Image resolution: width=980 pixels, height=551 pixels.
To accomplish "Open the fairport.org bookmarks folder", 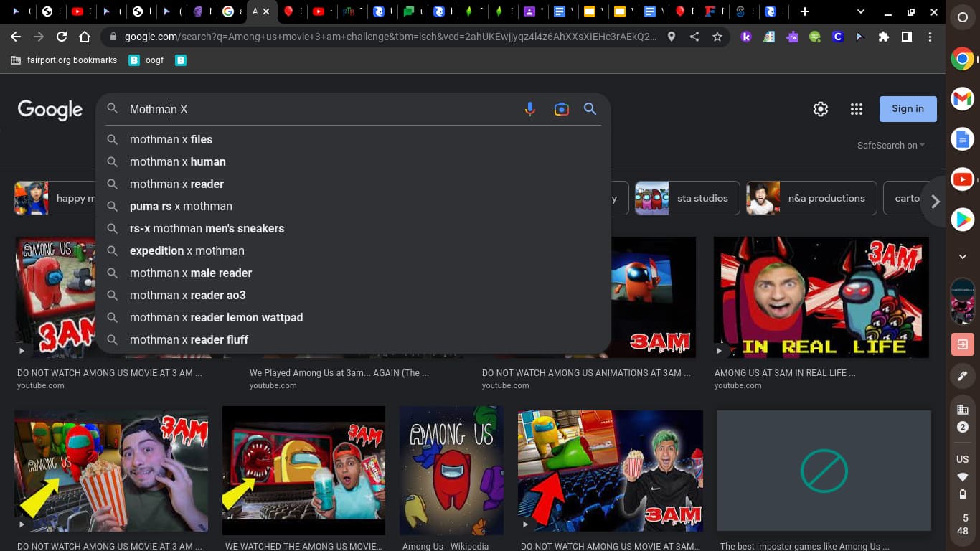I will click(x=64, y=60).
